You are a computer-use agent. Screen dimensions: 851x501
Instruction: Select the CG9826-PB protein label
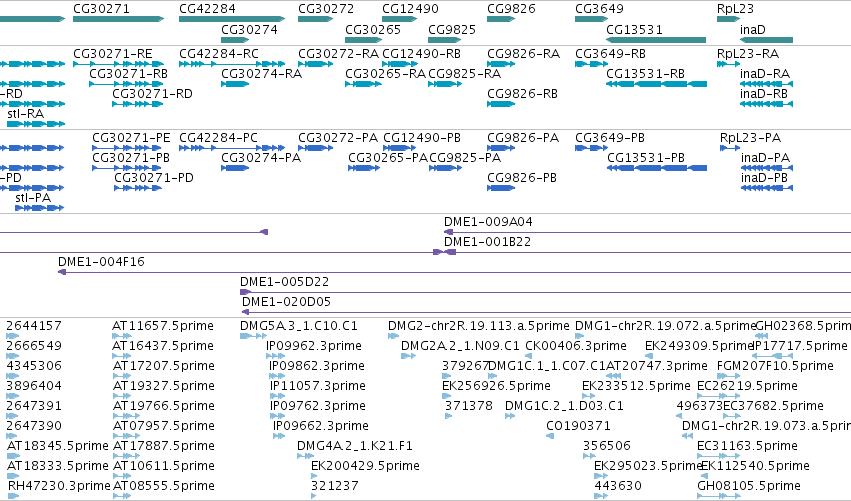[x=522, y=178]
